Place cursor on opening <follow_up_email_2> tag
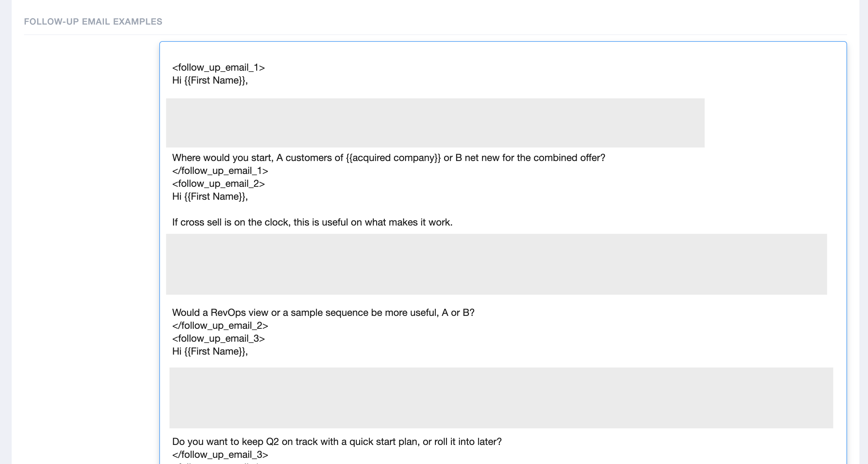868x464 pixels. pyautogui.click(x=218, y=184)
